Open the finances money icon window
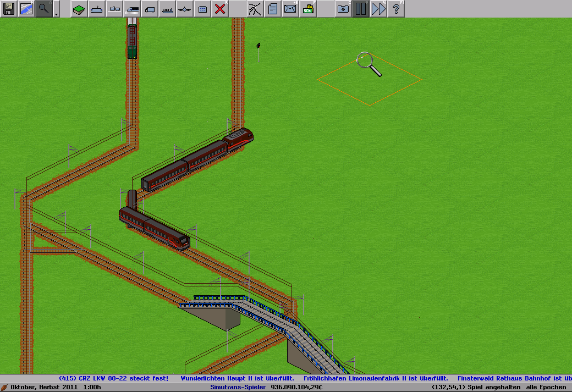 coord(307,9)
